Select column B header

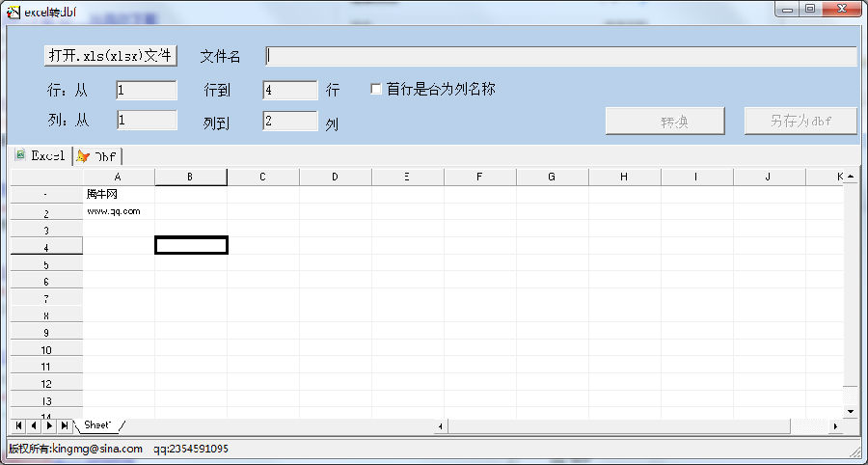tap(190, 178)
